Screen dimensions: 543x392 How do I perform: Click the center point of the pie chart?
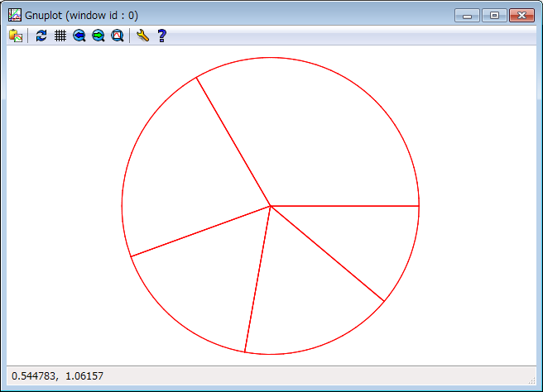point(271,206)
